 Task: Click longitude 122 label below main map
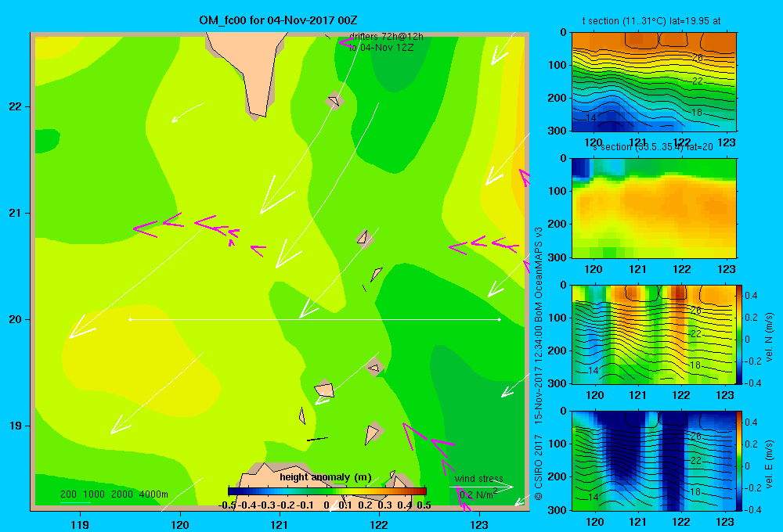tap(379, 524)
